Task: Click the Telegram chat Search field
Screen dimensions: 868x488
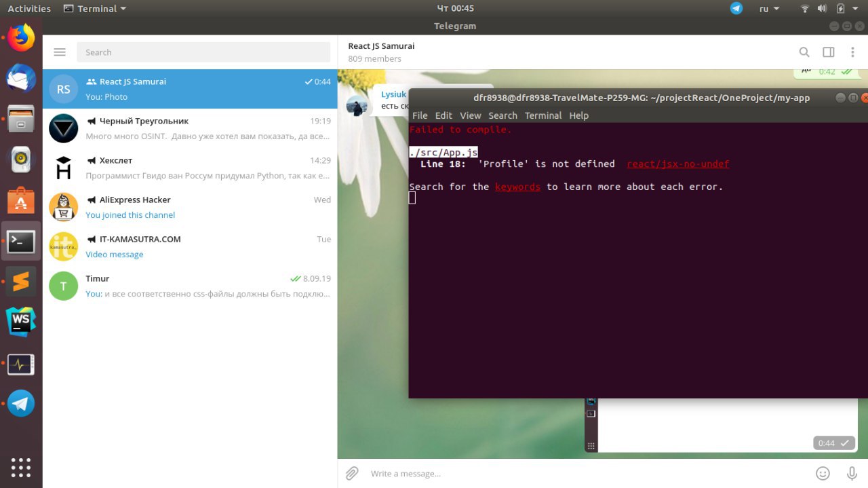Action: 203,52
